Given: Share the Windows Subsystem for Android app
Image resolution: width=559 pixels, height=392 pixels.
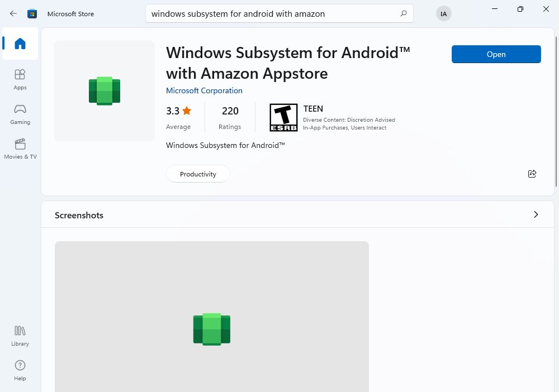Looking at the screenshot, I should [x=532, y=174].
